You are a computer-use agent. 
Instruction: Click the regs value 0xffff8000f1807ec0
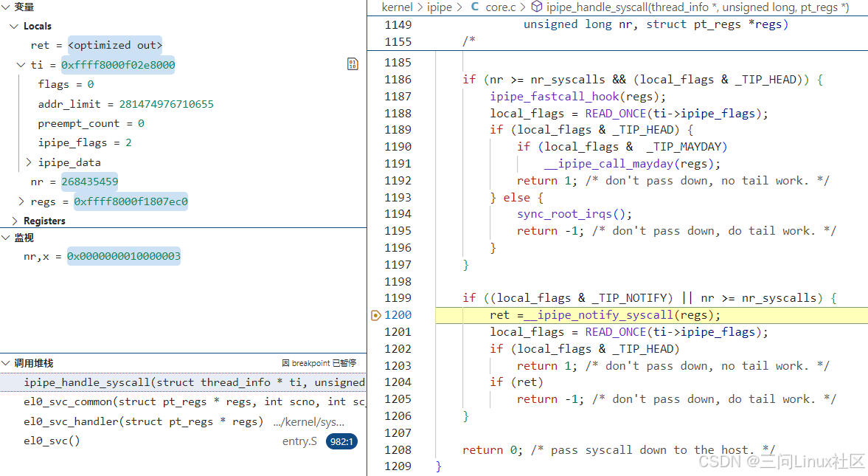point(131,201)
